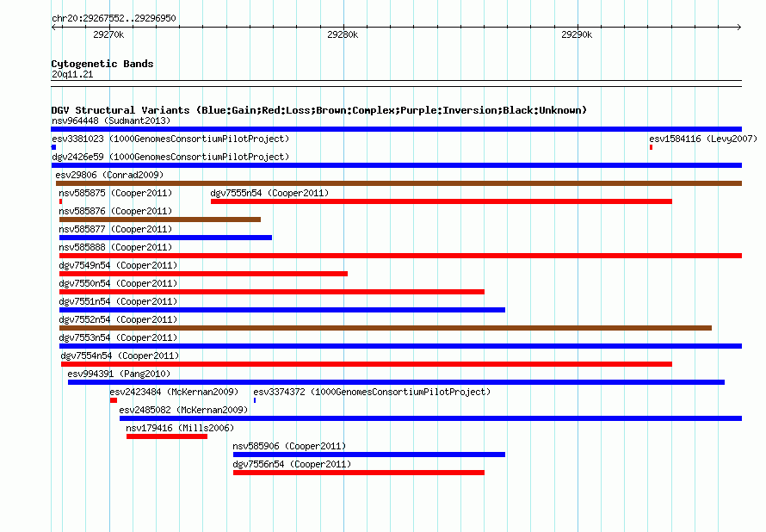Click the dgv7549n54 (Cooper2011) label
Screen dimensions: 766x532
coord(118,265)
